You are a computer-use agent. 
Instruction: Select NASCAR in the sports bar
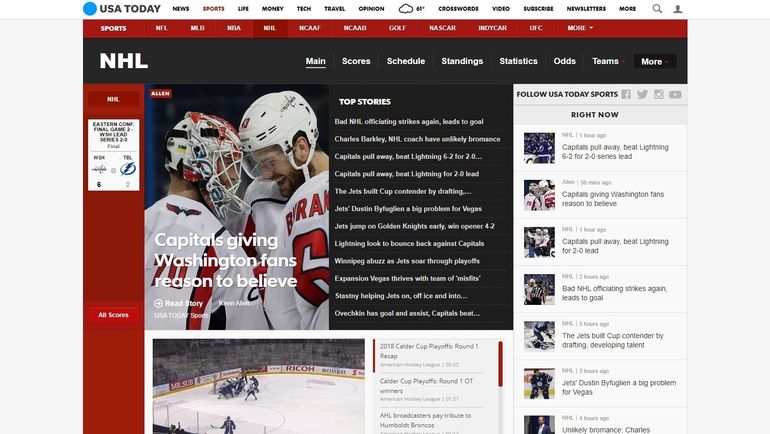(442, 28)
